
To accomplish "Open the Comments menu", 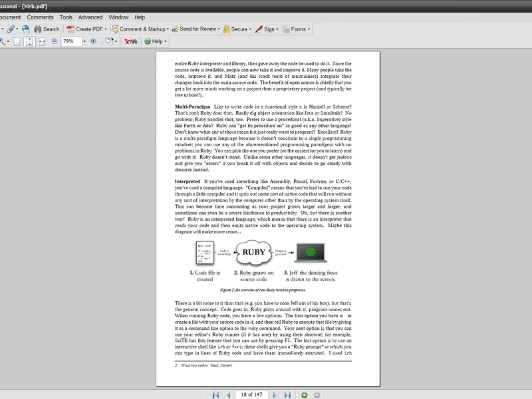I will click(40, 17).
